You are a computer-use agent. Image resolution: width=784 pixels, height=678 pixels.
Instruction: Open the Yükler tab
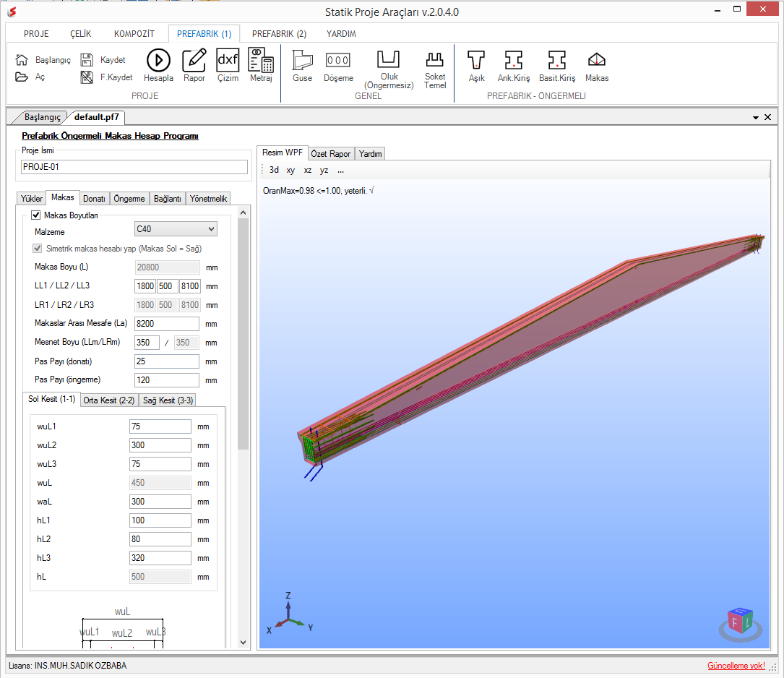tap(32, 199)
